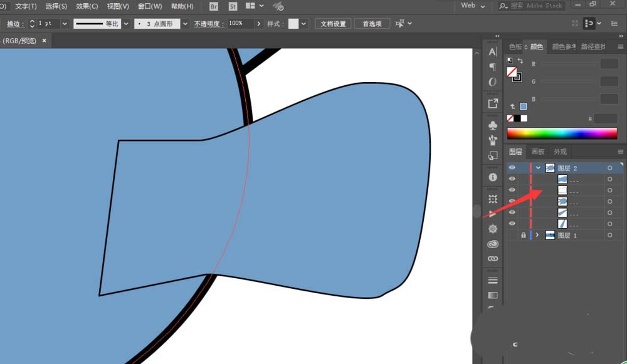Image resolution: width=627 pixels, height=364 pixels.
Task: Open the Links panel chain icon
Action: tap(493, 259)
